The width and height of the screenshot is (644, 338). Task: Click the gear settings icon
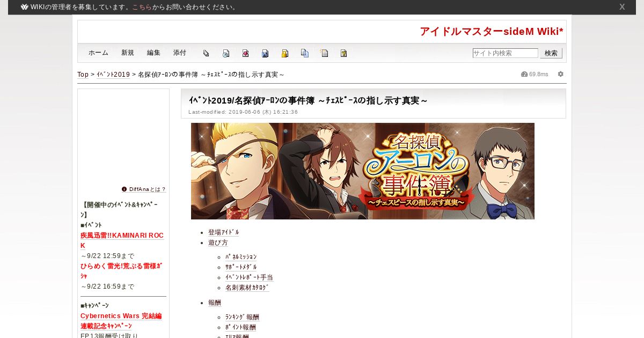pyautogui.click(x=561, y=74)
